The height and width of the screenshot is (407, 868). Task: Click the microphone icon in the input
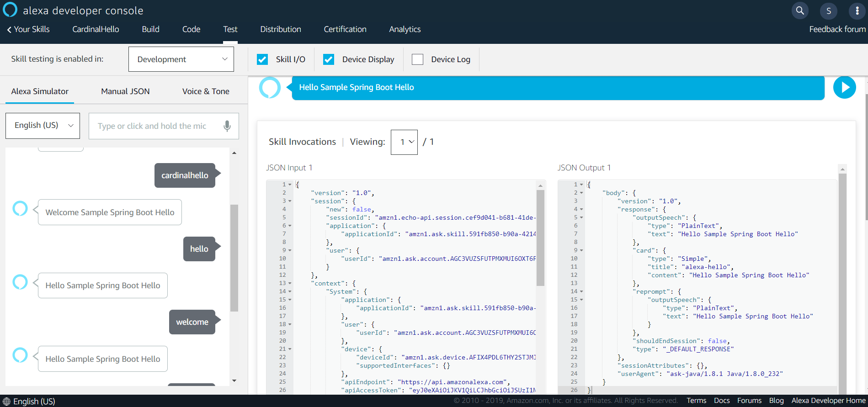(227, 126)
